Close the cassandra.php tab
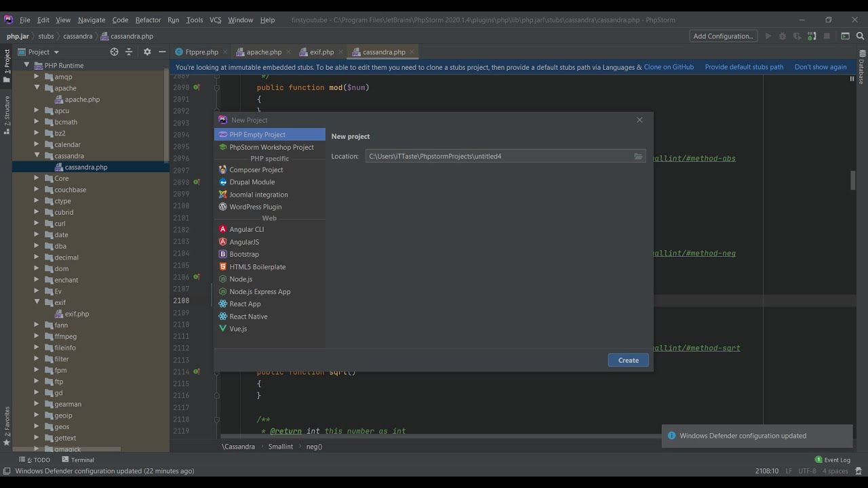The image size is (868, 488). coord(412,52)
